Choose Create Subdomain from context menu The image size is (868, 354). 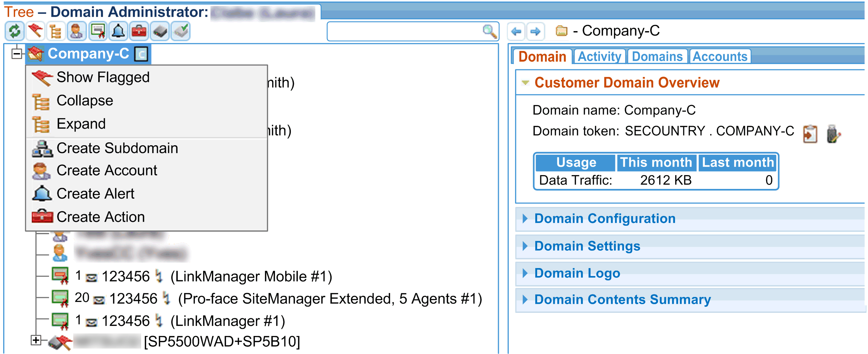(x=117, y=148)
